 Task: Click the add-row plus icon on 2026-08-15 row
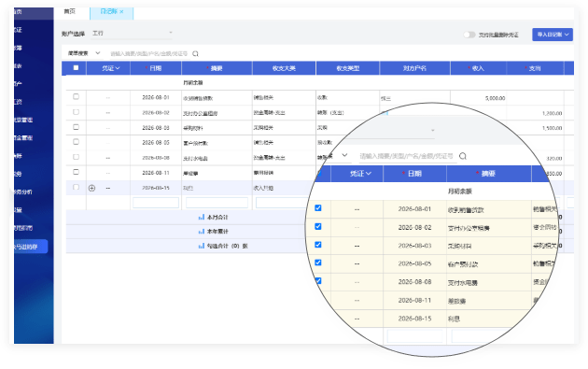click(x=91, y=188)
